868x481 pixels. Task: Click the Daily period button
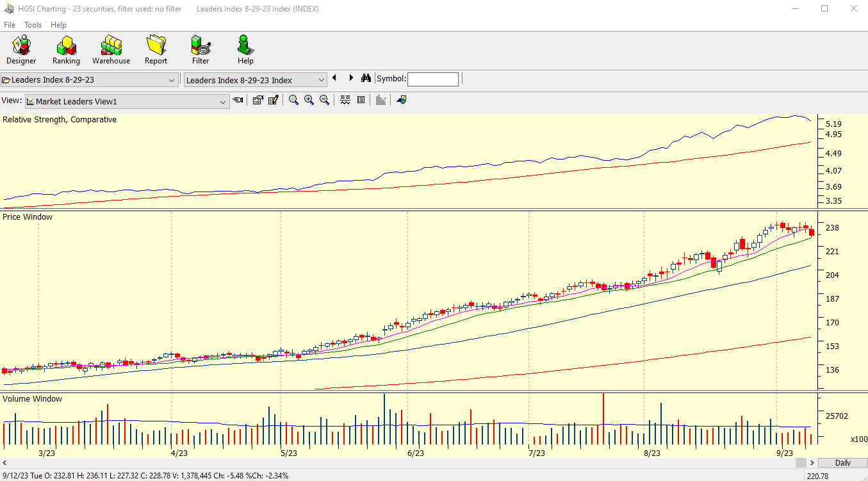[x=842, y=463]
